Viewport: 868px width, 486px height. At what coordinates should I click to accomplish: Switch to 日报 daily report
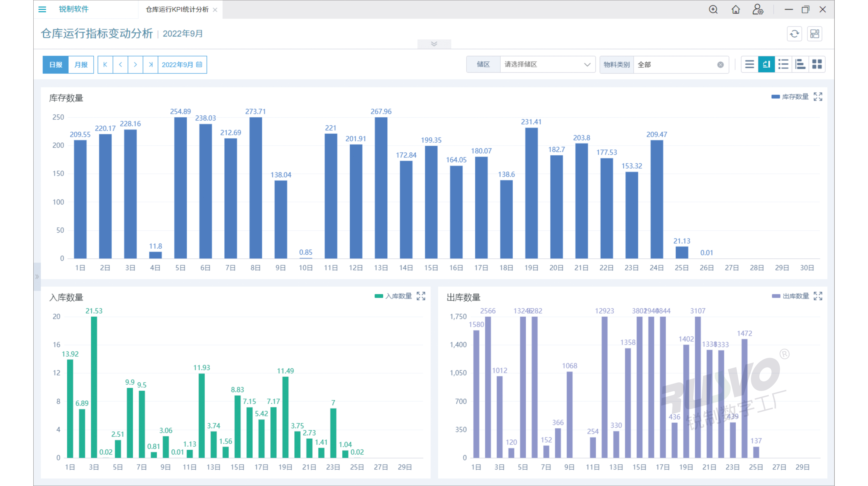pyautogui.click(x=56, y=65)
